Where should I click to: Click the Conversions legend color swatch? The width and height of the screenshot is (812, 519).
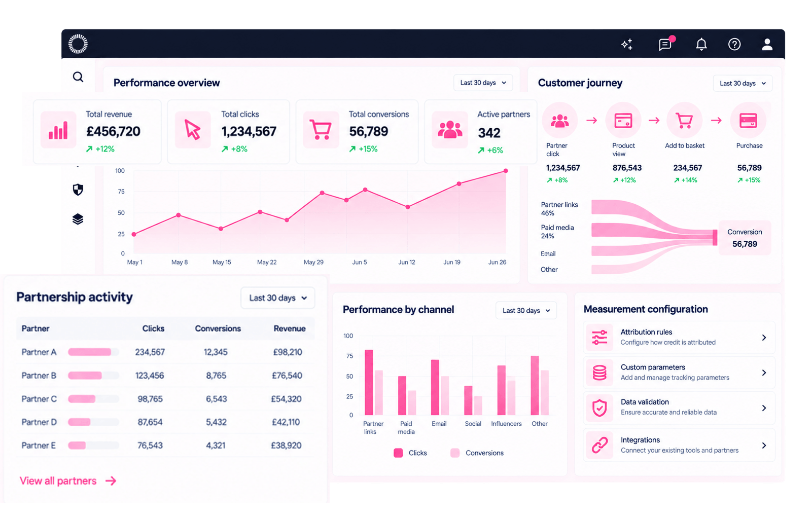point(455,453)
